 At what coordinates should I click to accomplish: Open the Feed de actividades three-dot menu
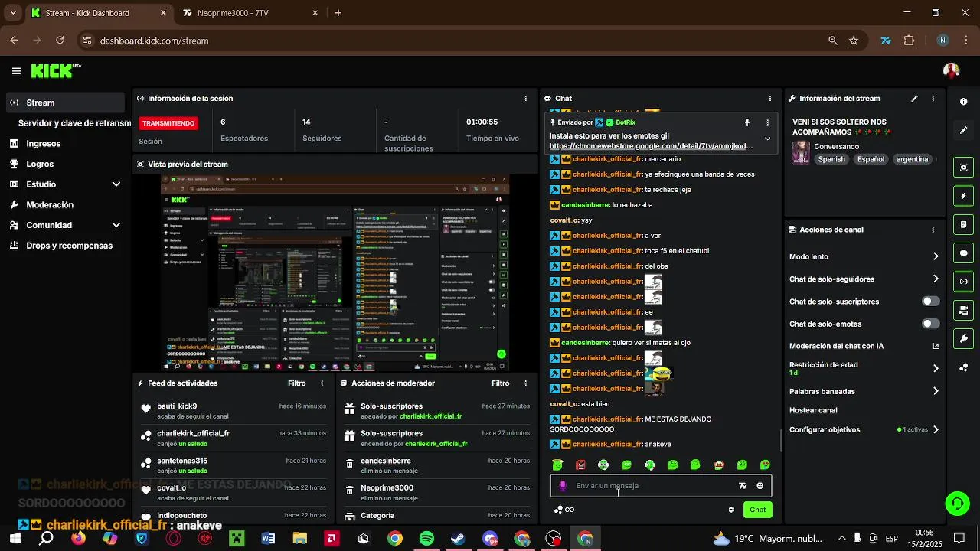pos(322,383)
